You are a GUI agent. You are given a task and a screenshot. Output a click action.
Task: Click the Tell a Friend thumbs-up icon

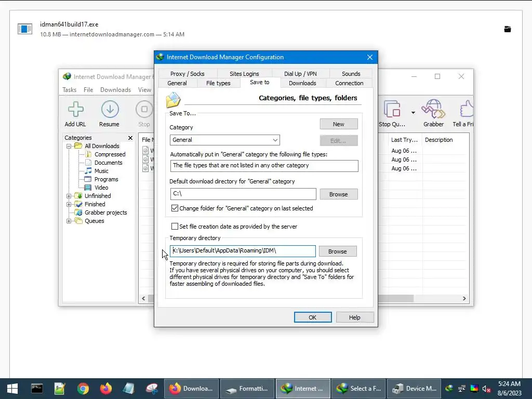467,109
